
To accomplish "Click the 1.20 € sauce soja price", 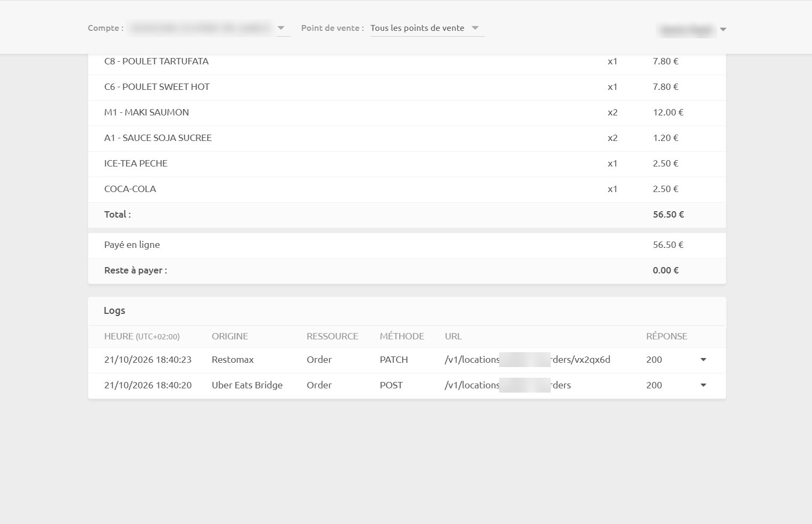I will click(666, 138).
